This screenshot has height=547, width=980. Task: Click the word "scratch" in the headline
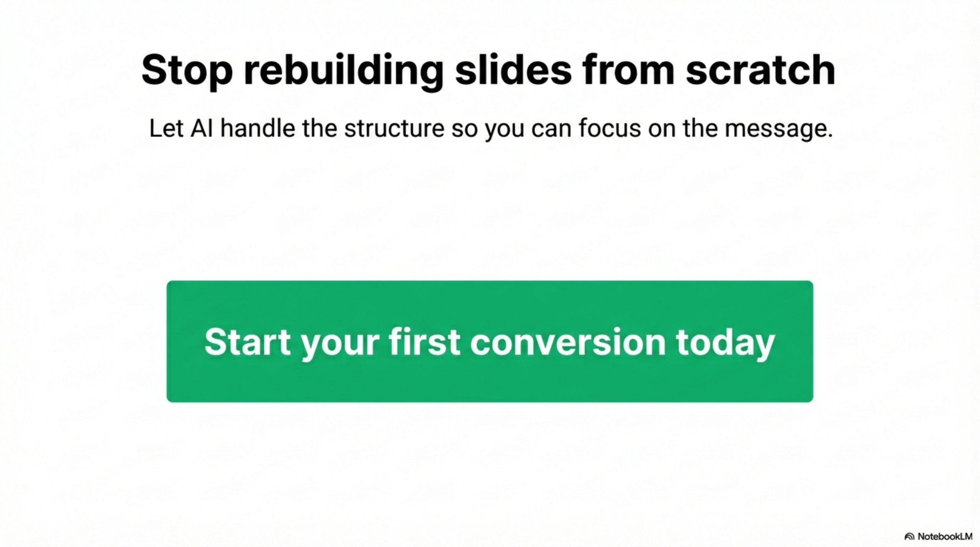coord(760,71)
